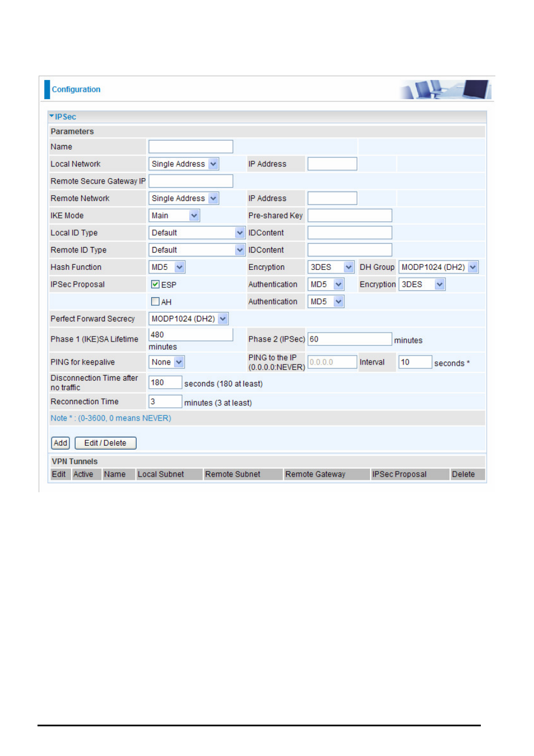Click the Remote ID Type IDContent field

point(350,250)
